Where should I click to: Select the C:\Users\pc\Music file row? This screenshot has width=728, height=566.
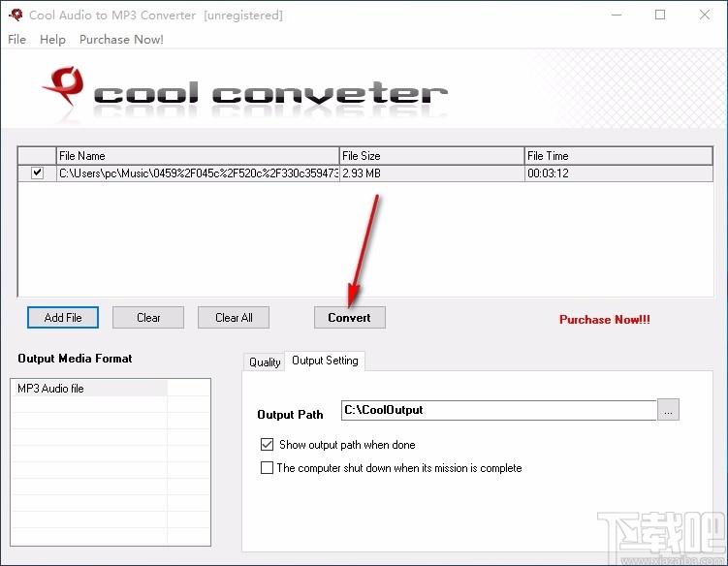(364, 173)
